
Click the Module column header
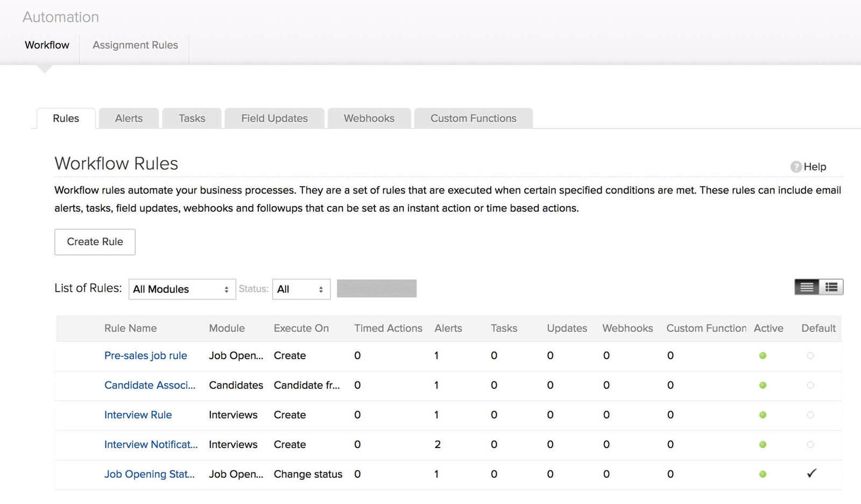227,328
